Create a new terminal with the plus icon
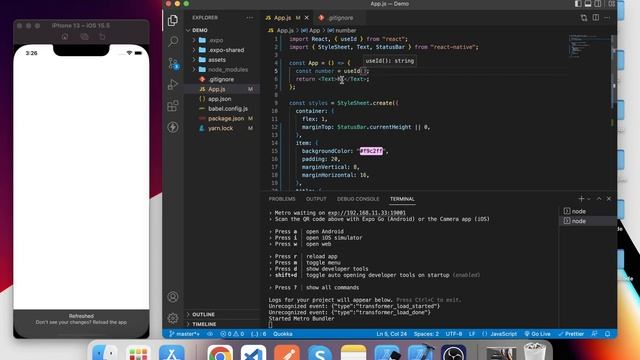The width and height of the screenshot is (640, 360). point(581,199)
